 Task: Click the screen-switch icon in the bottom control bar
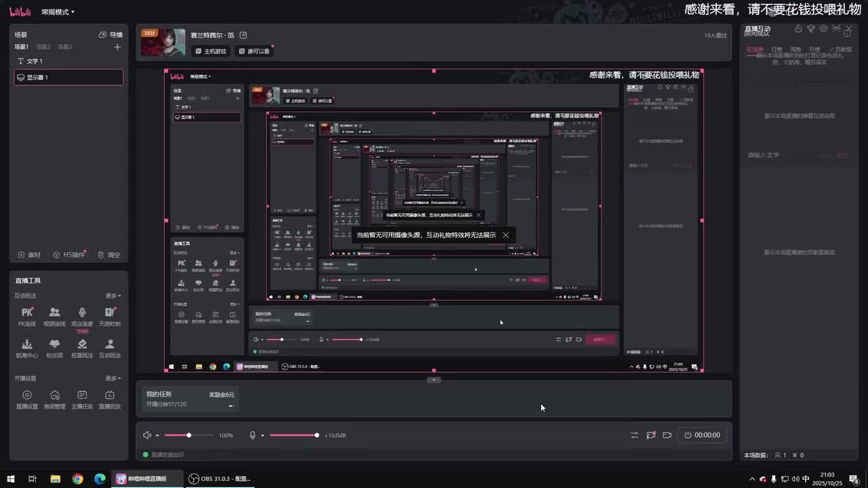[x=651, y=435]
